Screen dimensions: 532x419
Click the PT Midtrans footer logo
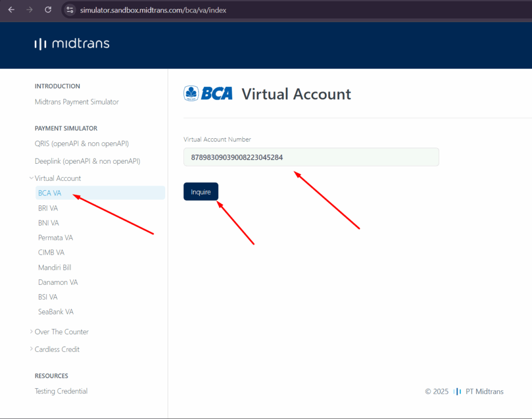[458, 391]
